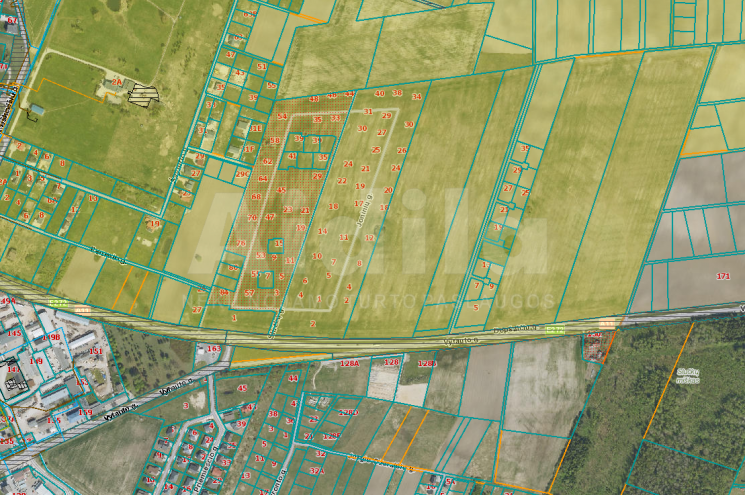Click plot number 62 in dotted zone
This screenshot has height=495, width=745.
click(266, 161)
